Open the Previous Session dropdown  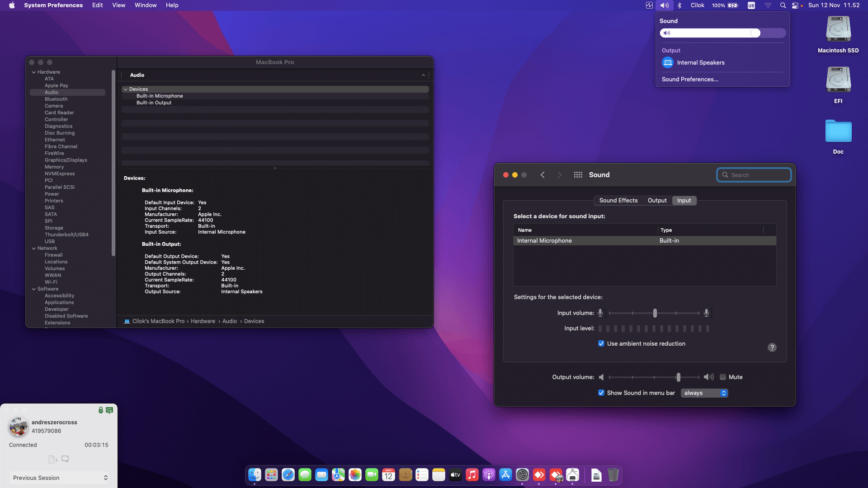(x=59, y=478)
